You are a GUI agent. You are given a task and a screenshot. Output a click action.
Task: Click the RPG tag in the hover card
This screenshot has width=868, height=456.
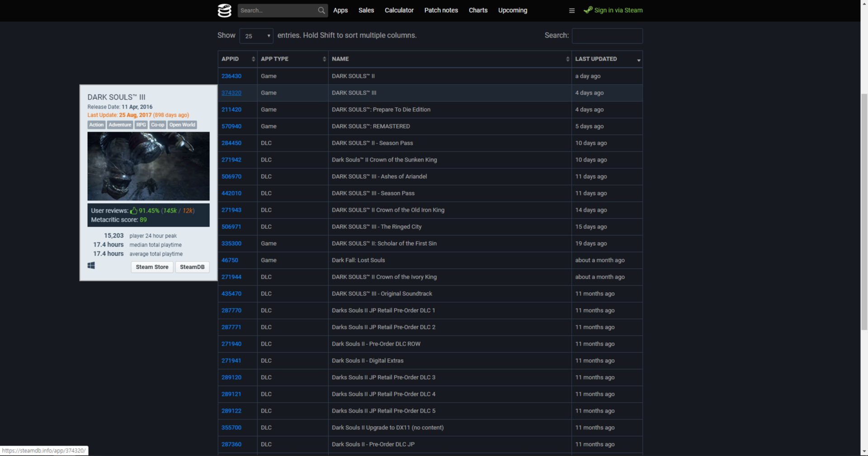(x=141, y=125)
